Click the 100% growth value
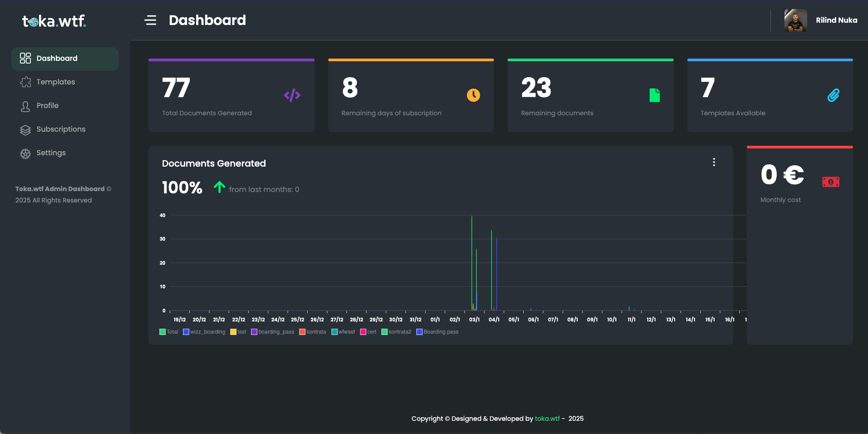The width and height of the screenshot is (868, 434). (182, 187)
